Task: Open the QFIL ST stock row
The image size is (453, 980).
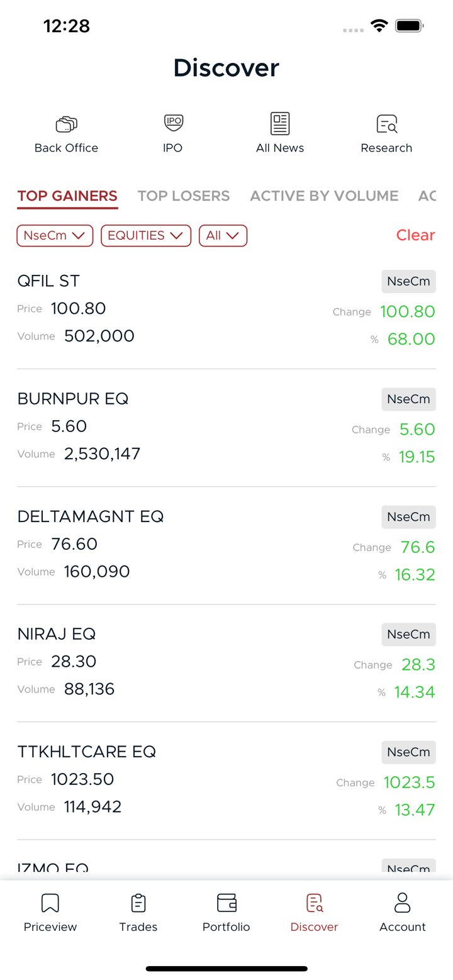Action: click(x=189, y=309)
